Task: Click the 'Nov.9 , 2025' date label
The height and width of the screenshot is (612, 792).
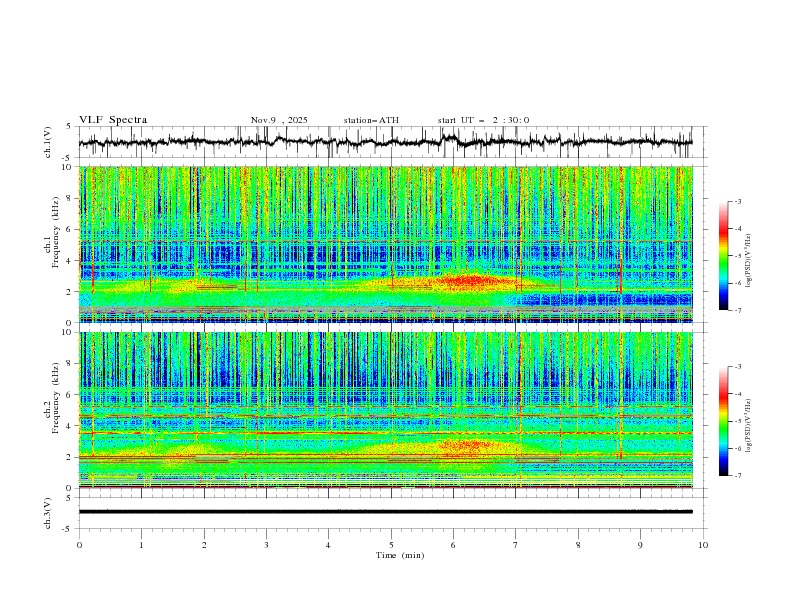Action: pyautogui.click(x=279, y=120)
